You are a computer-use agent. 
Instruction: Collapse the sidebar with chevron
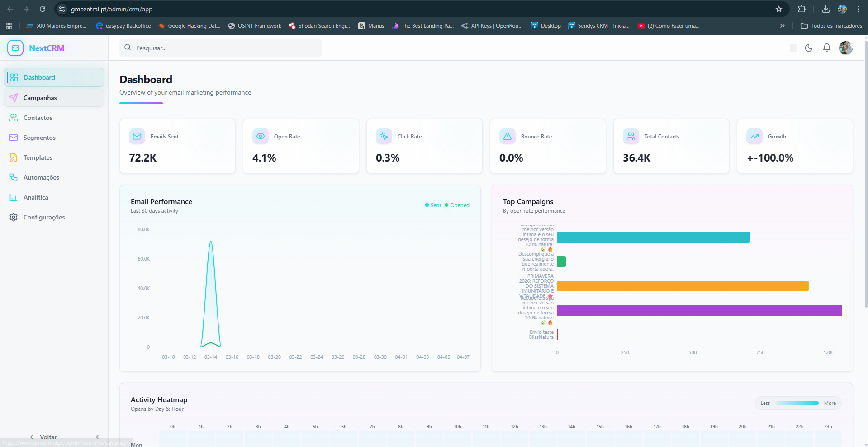(x=97, y=437)
